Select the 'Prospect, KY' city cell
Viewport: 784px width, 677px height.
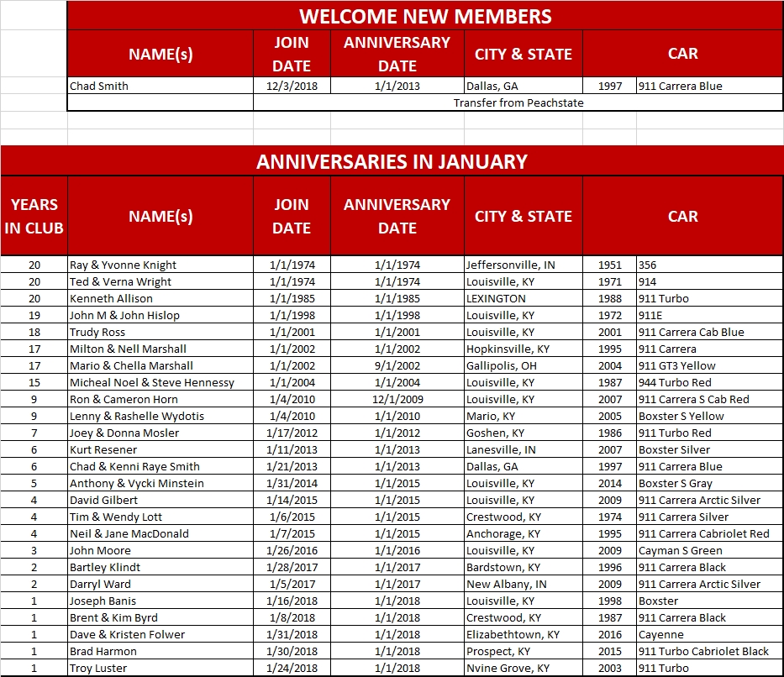pos(524,652)
